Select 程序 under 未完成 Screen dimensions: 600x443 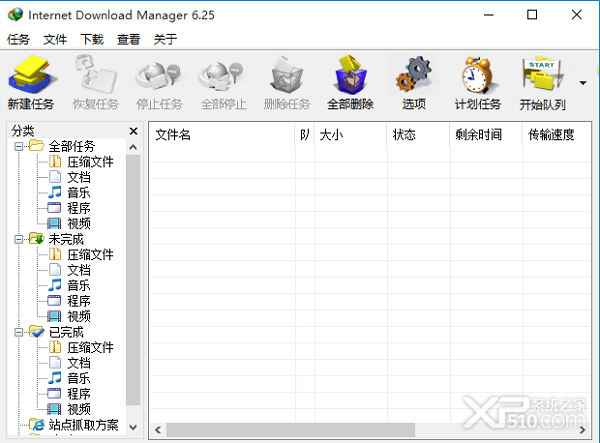(79, 301)
